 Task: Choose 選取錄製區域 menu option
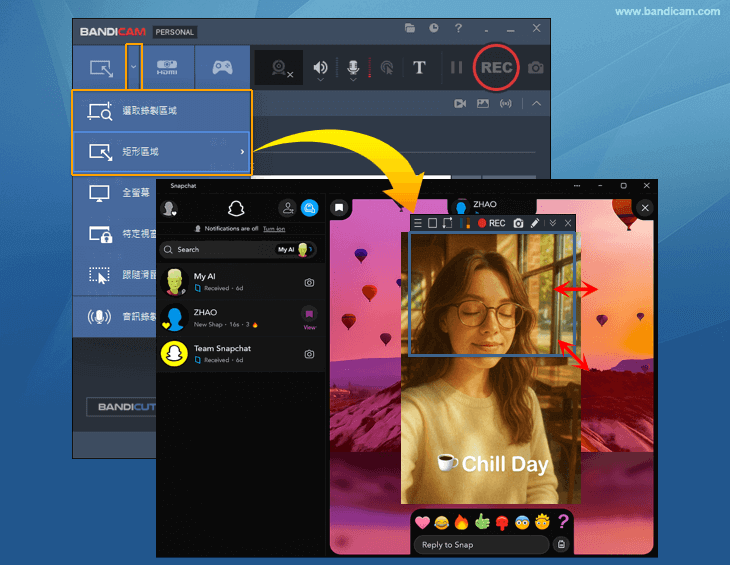pos(162,111)
